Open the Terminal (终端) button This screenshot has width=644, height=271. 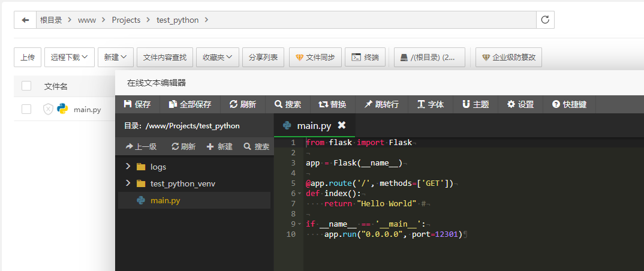[x=365, y=58]
